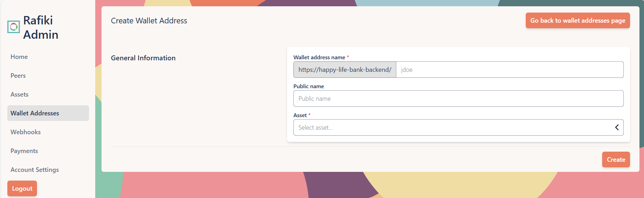Screen dimensions: 644x198
Task: Click the Rafiki Admin title text
Action: (40, 28)
